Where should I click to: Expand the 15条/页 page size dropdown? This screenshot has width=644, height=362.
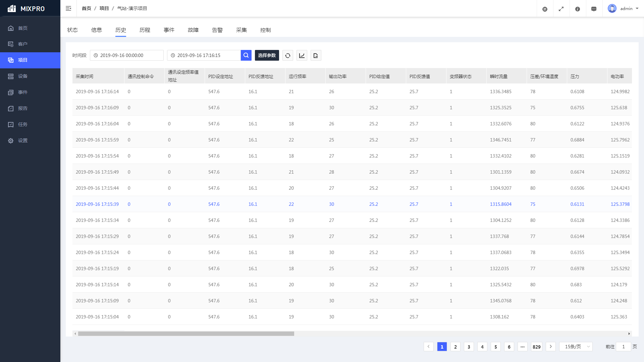point(576,347)
